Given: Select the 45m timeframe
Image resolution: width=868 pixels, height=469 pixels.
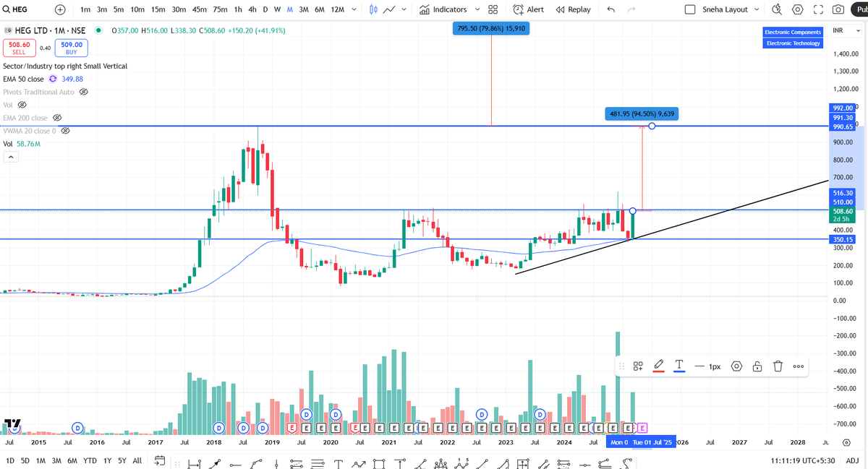Looking at the screenshot, I should point(200,9).
